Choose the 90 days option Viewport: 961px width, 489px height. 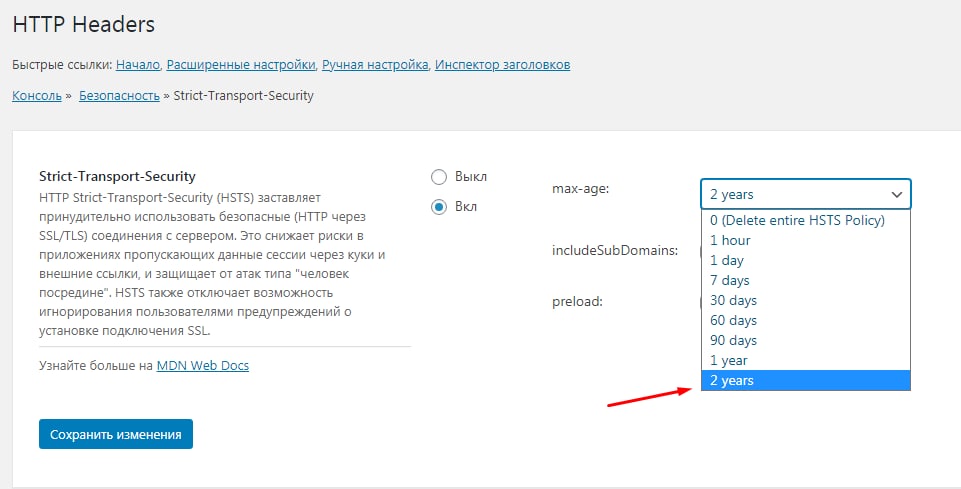(x=733, y=340)
